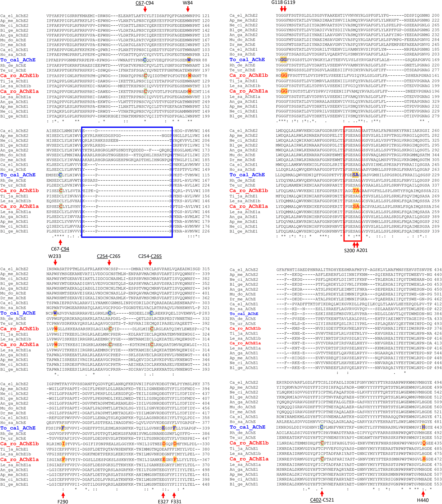
Task: Select Ca_ro_AChE1b label of row ending 376
Action: 245,328
